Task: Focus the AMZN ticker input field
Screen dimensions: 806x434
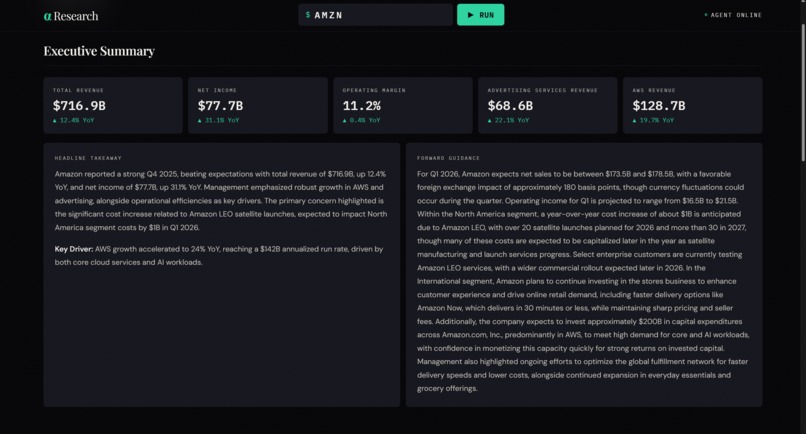Action: pyautogui.click(x=375, y=15)
